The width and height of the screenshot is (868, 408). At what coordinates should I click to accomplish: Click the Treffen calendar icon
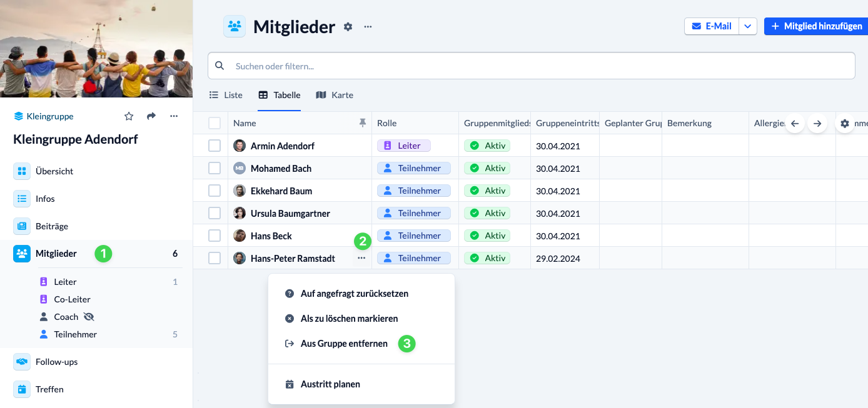23,389
